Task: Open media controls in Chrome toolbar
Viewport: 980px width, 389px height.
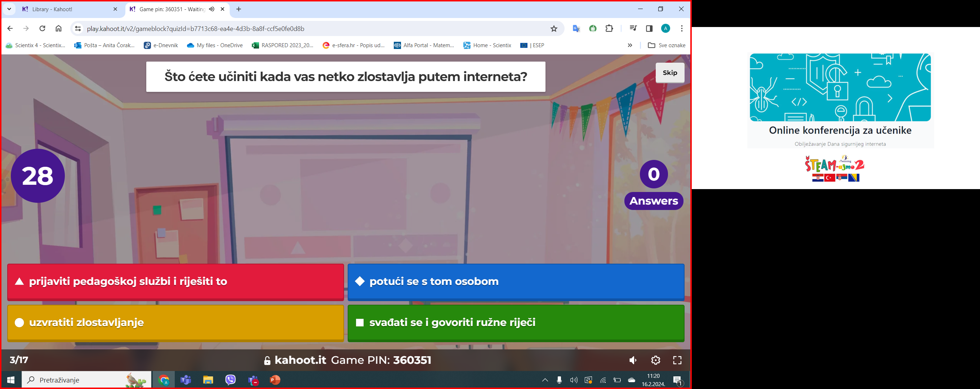Action: [633, 28]
